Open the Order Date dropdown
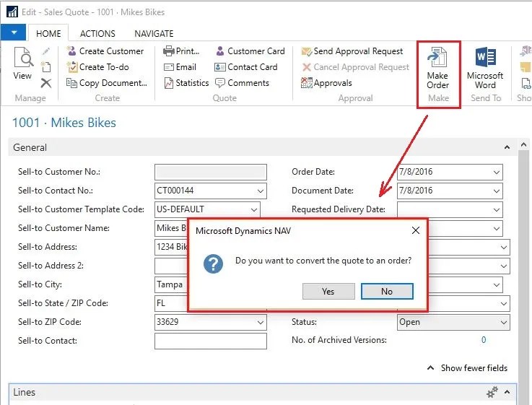 497,173
